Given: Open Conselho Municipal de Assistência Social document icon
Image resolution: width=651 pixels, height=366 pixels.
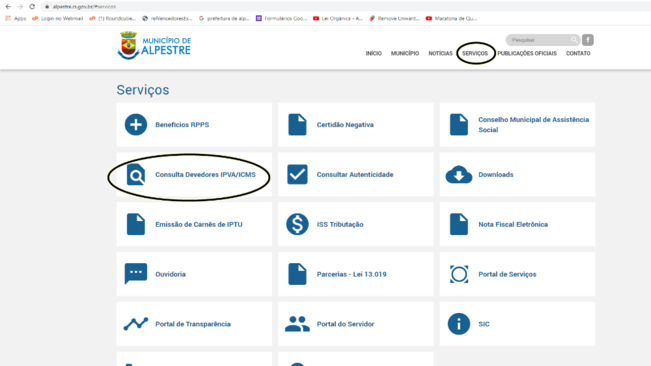Looking at the screenshot, I should point(459,124).
